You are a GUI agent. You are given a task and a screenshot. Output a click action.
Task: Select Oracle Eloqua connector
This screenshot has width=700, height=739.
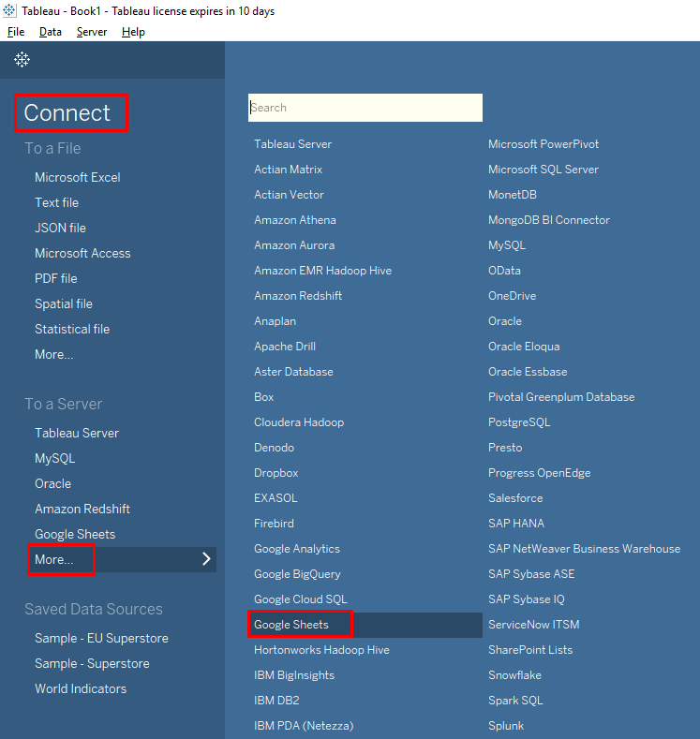(x=524, y=347)
